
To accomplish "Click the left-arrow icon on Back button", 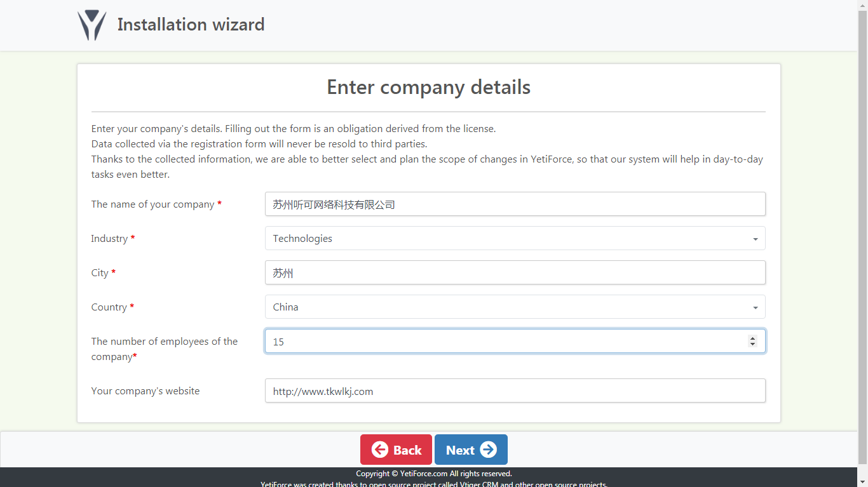I will [380, 450].
